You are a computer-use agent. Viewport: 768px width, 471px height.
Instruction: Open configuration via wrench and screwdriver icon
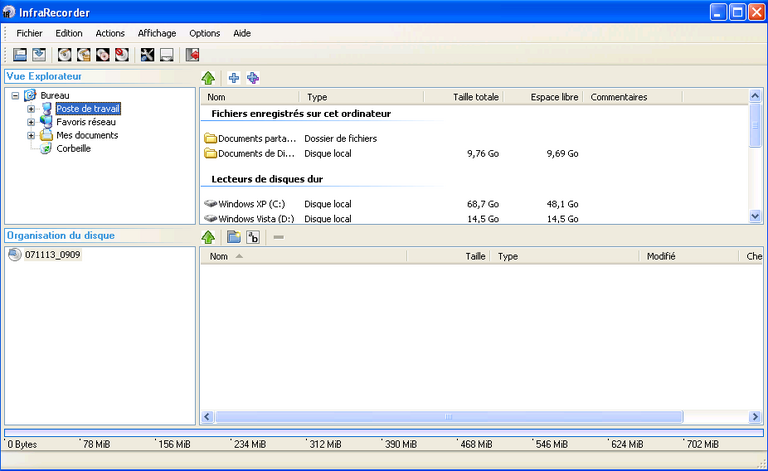click(147, 54)
